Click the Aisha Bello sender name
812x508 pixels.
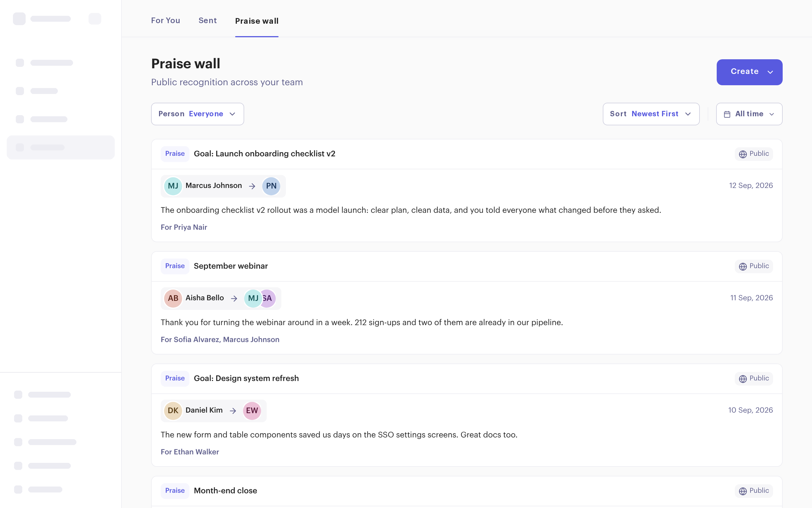(x=205, y=298)
